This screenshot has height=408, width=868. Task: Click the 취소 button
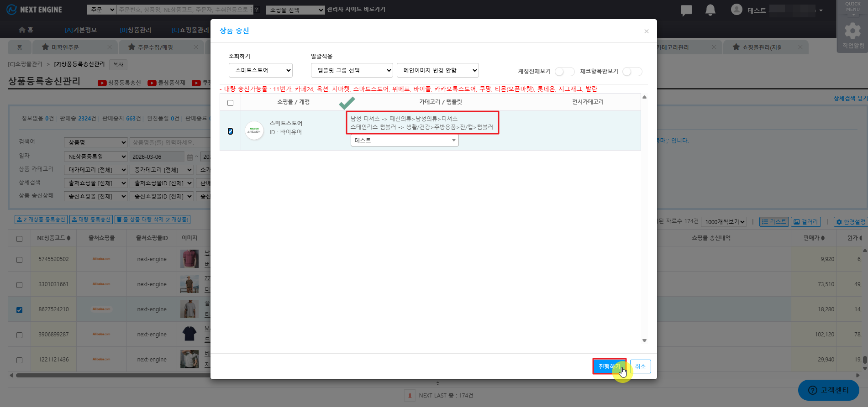point(640,366)
